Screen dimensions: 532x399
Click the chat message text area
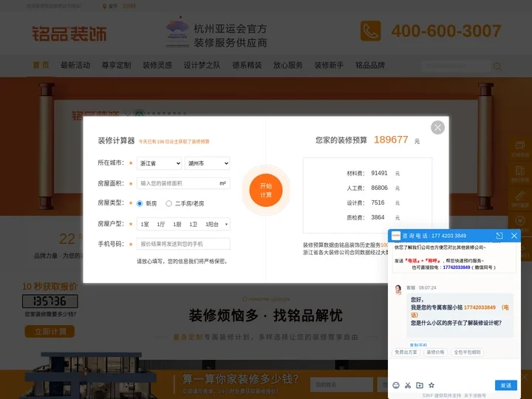[x=454, y=369]
